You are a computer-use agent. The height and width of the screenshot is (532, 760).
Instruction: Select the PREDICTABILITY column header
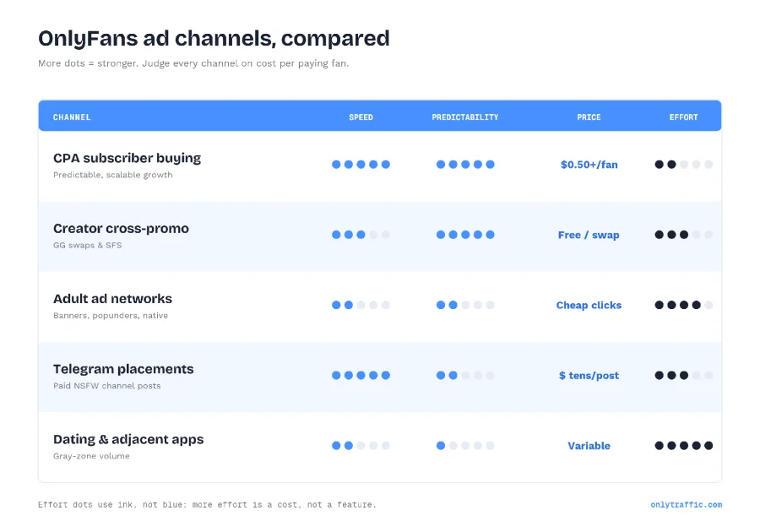(464, 117)
